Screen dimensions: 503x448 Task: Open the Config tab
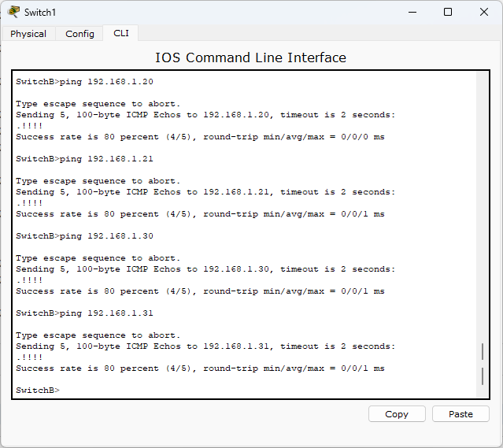80,34
